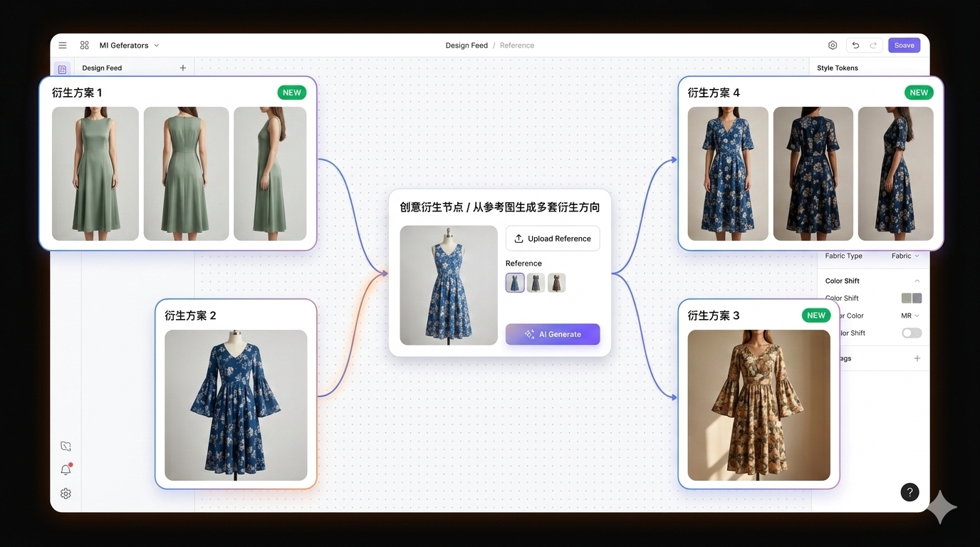980x547 pixels.
Task: Click the 创意衍生节点 node title
Action: click(500, 207)
